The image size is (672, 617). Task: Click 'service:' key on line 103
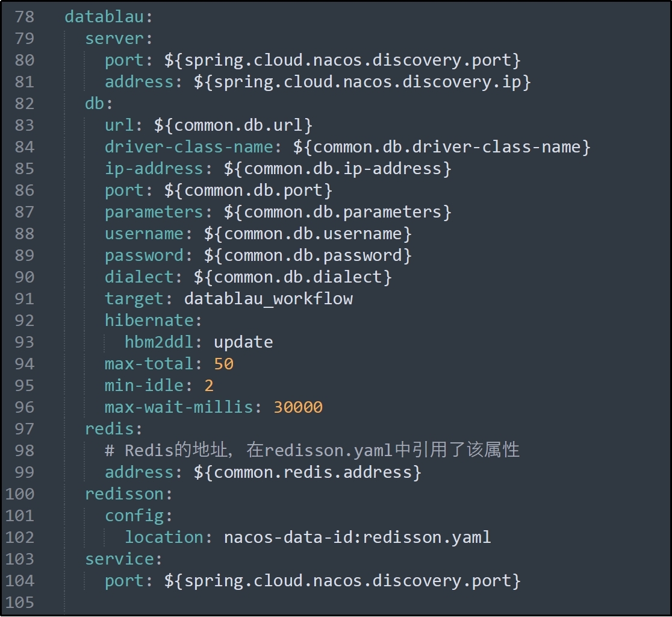pos(123,560)
